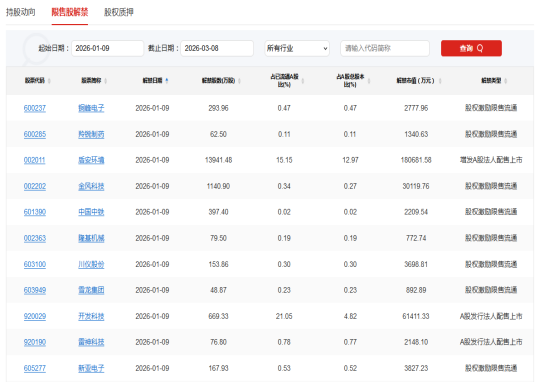
Task: Sort by 占A股总股本比(%) column arrow
Action: click(x=369, y=81)
